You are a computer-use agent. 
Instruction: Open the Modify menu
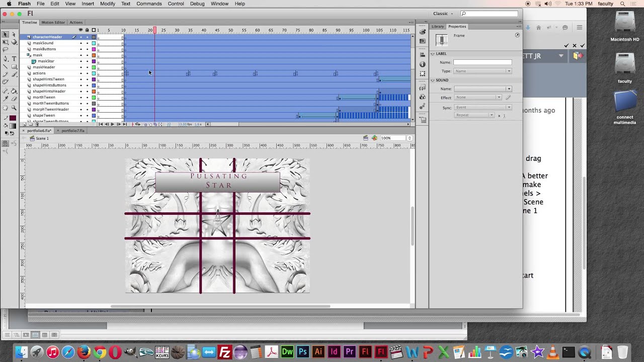(107, 4)
